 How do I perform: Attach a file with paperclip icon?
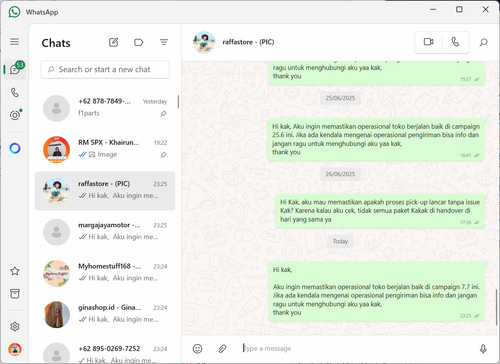222,349
